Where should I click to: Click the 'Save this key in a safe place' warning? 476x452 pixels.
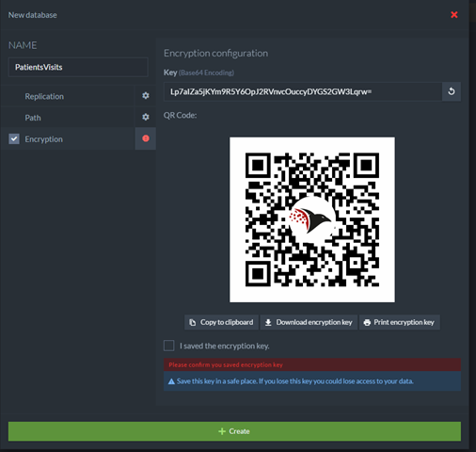[x=312, y=381]
